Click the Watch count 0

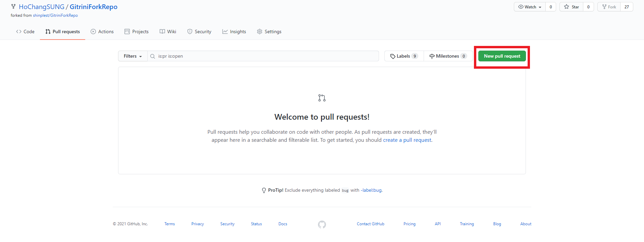point(551,7)
